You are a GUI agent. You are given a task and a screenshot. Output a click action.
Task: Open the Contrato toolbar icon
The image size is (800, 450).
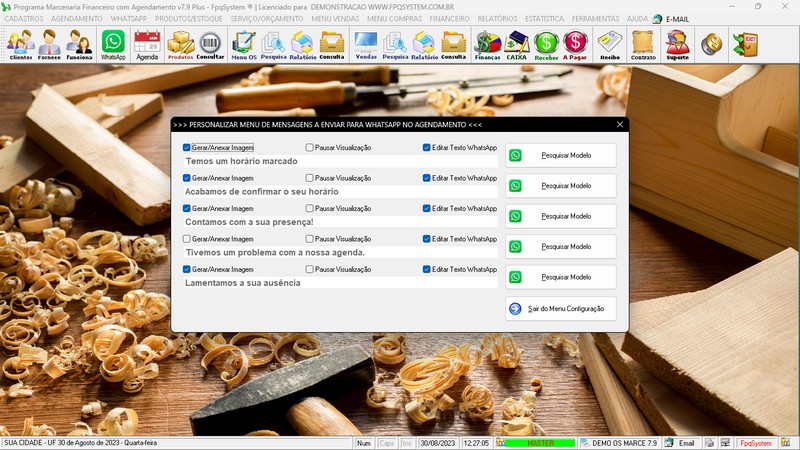click(643, 44)
